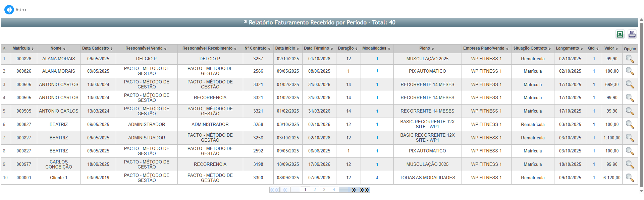The width and height of the screenshot is (644, 200).
Task: Sort by Valor column header
Action: pyautogui.click(x=611, y=49)
